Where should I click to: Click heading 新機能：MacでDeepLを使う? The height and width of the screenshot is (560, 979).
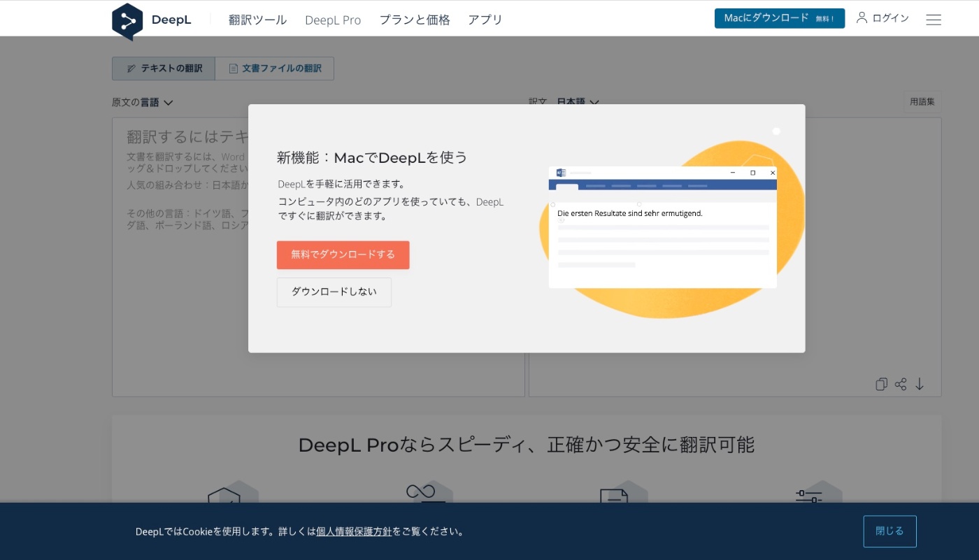tap(372, 158)
